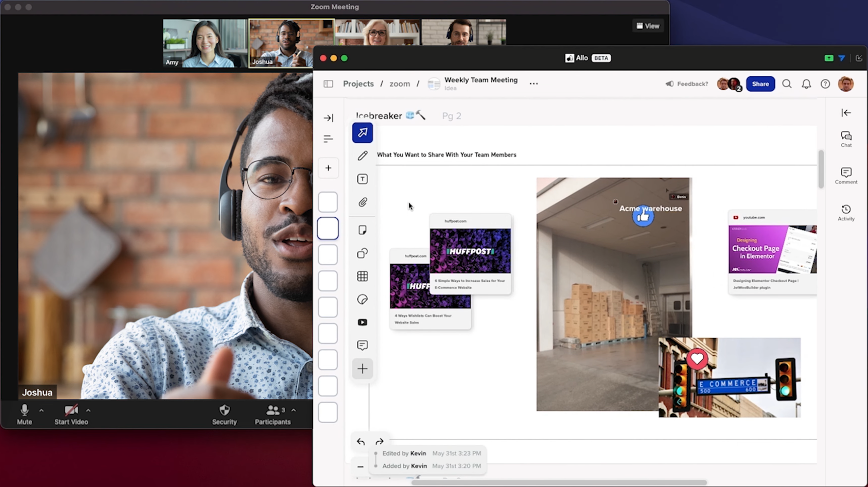868x487 pixels.
Task: Expand video options arrow beside Start Video
Action: coord(88,411)
